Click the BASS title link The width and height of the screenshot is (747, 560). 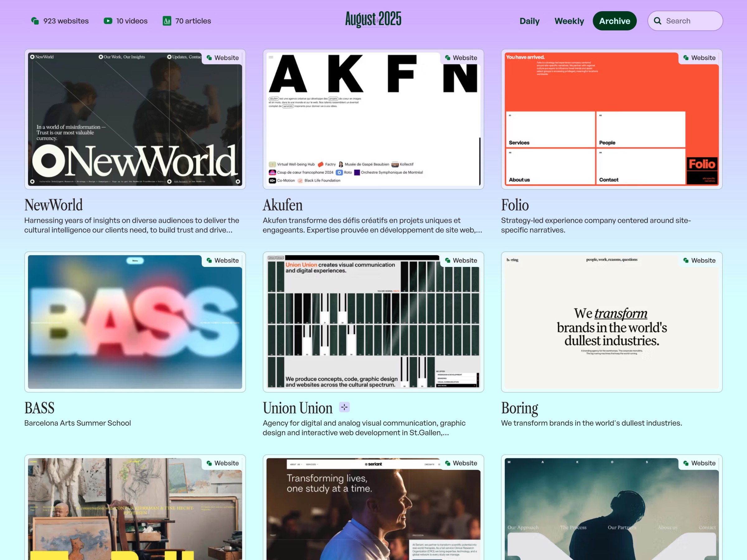(x=39, y=408)
